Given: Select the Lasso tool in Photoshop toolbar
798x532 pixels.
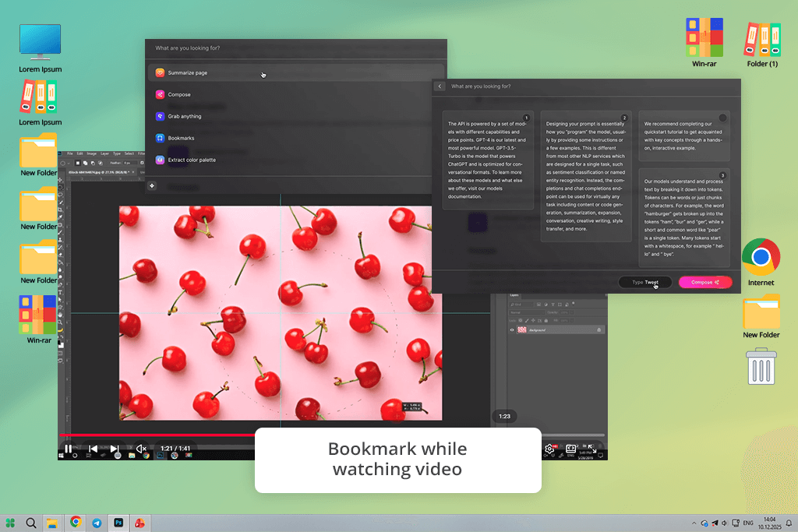Looking at the screenshot, I should tap(60, 195).
